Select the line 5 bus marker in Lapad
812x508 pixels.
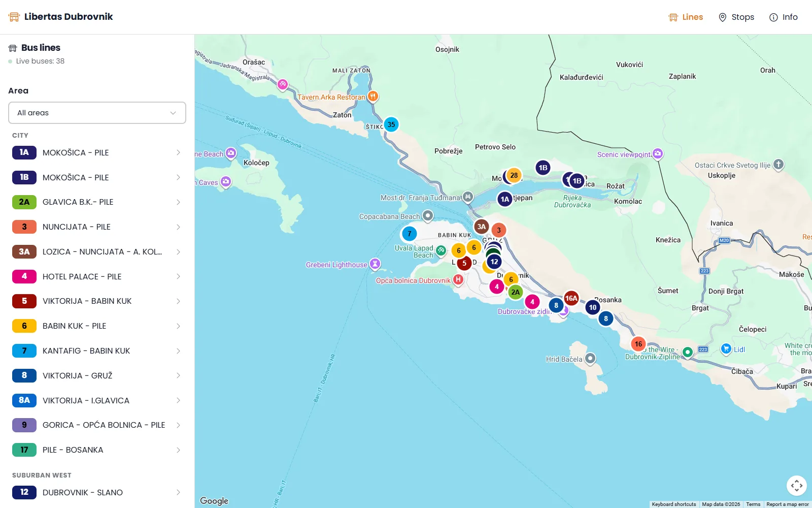point(464,263)
